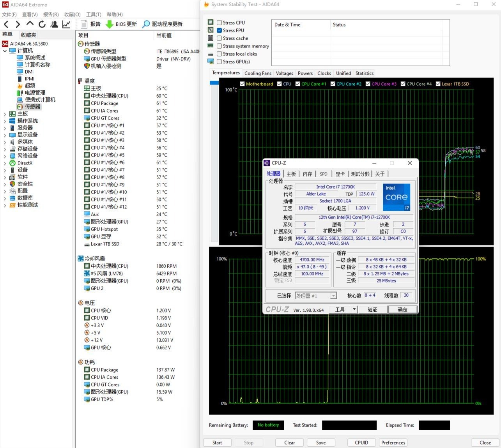This screenshot has width=501, height=448.
Task: Expand the 存储设备 tree node
Action: tap(5, 149)
